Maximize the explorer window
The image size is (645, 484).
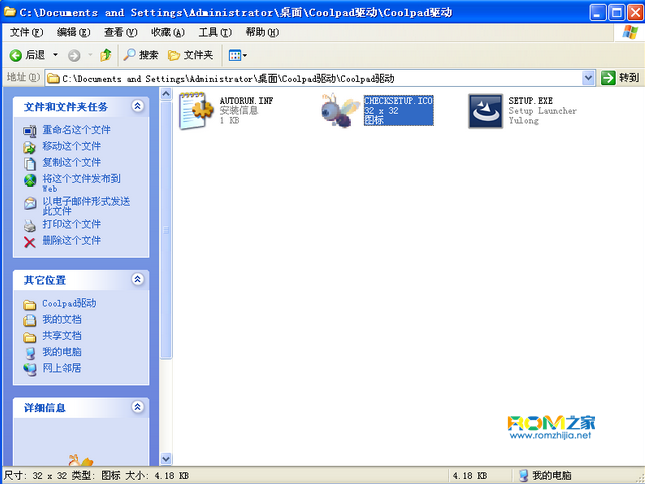[x=616, y=12]
